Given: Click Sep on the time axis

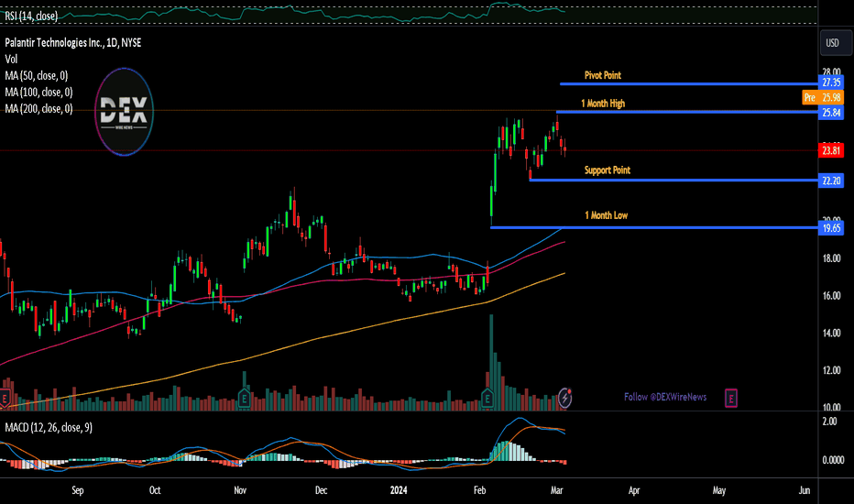Looking at the screenshot, I should (77, 490).
